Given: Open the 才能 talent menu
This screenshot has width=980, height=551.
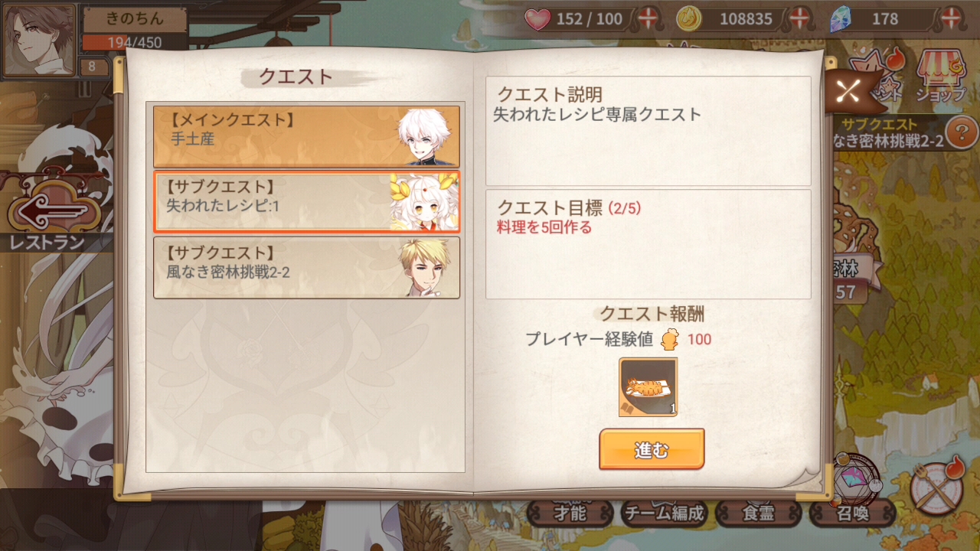Looking at the screenshot, I should 570,512.
